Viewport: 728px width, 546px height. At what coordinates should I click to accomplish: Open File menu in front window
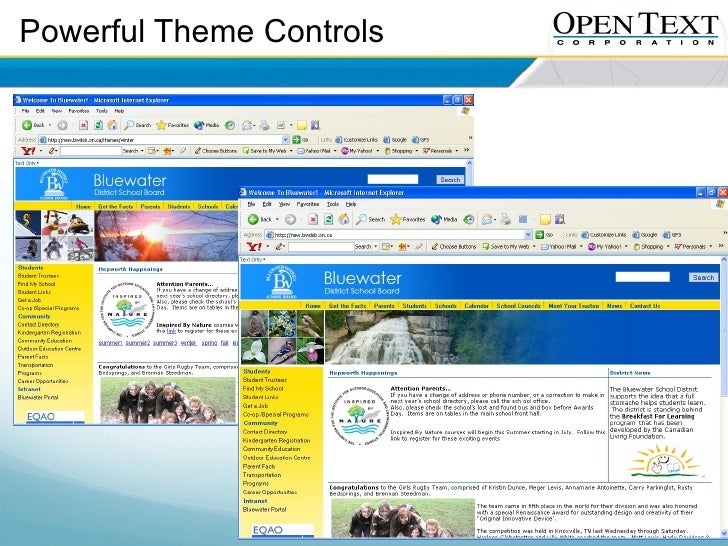251,204
